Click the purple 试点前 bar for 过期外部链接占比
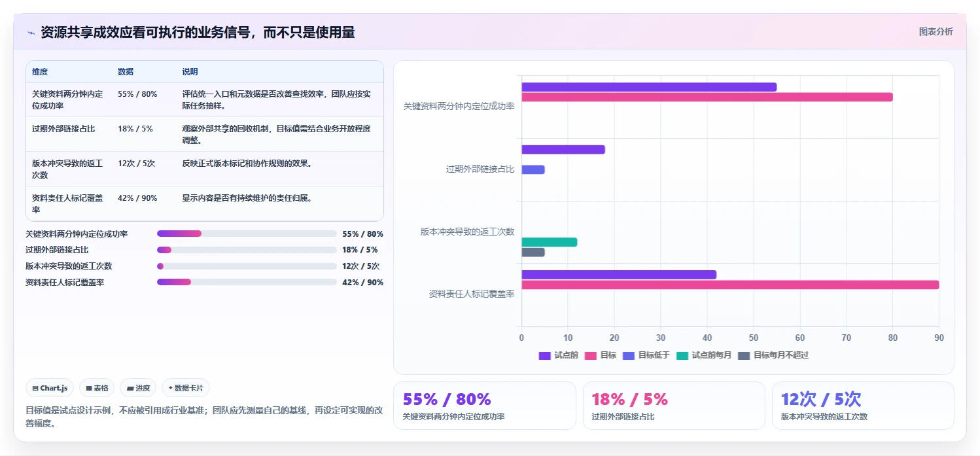The image size is (980, 456). coord(563,149)
